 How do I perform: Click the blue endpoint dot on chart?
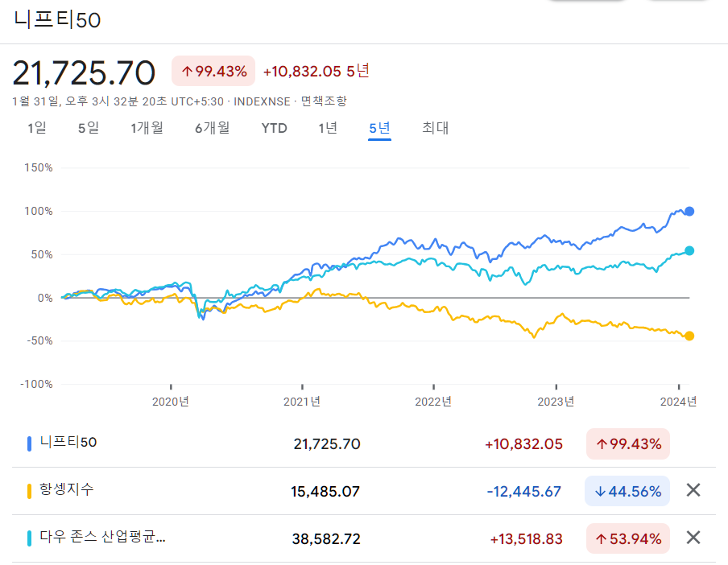(x=689, y=212)
